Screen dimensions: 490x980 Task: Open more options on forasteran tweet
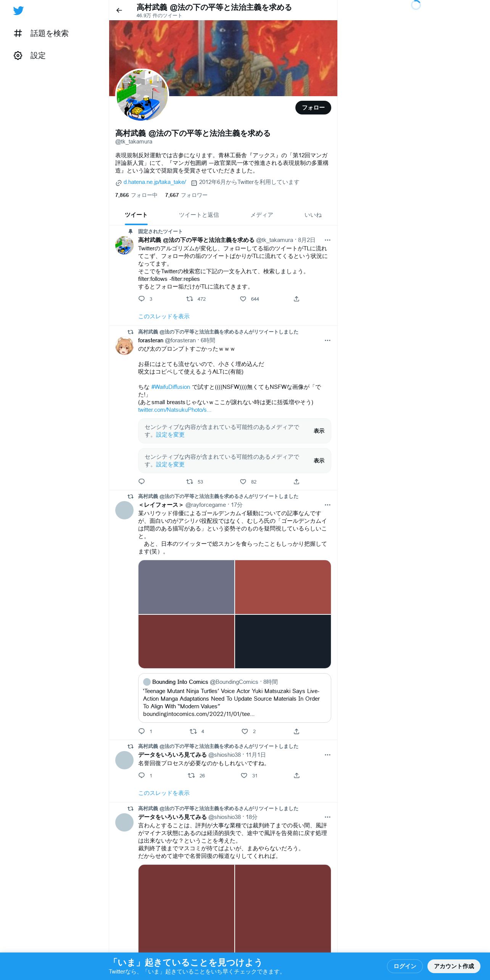pyautogui.click(x=327, y=340)
